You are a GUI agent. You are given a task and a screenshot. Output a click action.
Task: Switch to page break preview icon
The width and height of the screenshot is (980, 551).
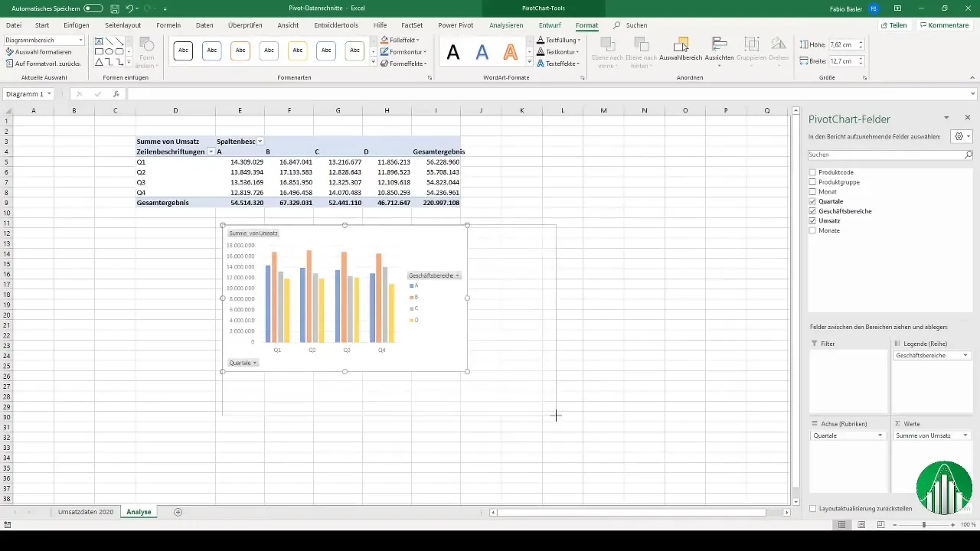(x=880, y=525)
